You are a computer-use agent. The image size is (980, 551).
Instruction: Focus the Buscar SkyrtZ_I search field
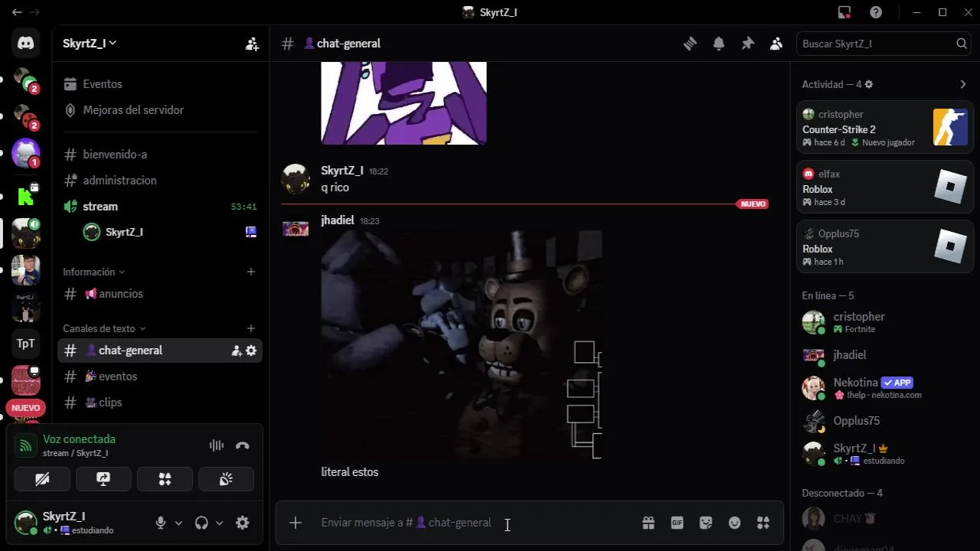[x=884, y=44]
